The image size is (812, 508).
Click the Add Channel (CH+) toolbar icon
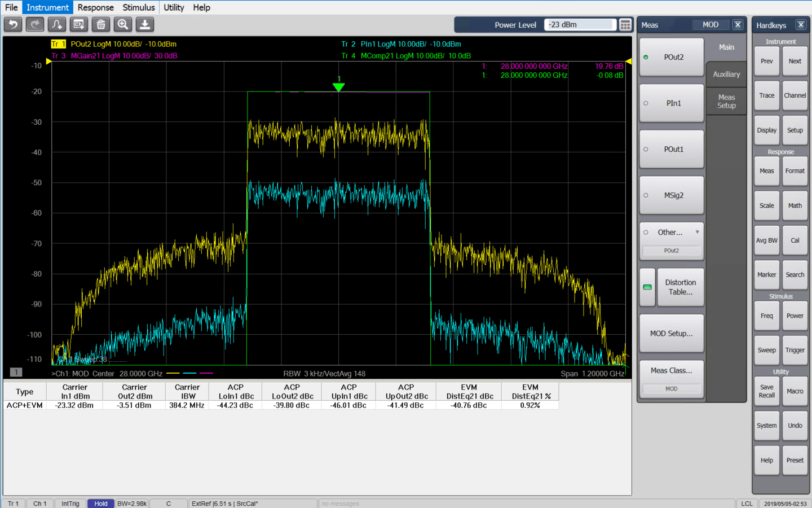[78, 24]
